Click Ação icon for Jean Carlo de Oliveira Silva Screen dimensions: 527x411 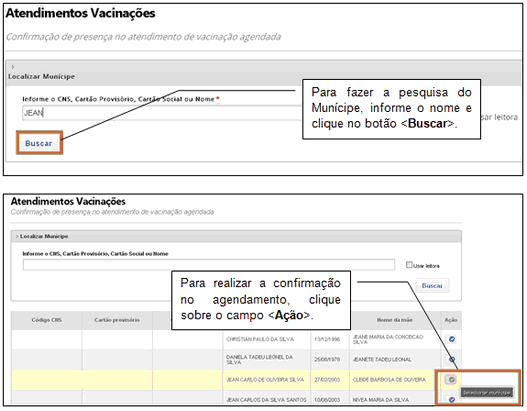(x=451, y=380)
